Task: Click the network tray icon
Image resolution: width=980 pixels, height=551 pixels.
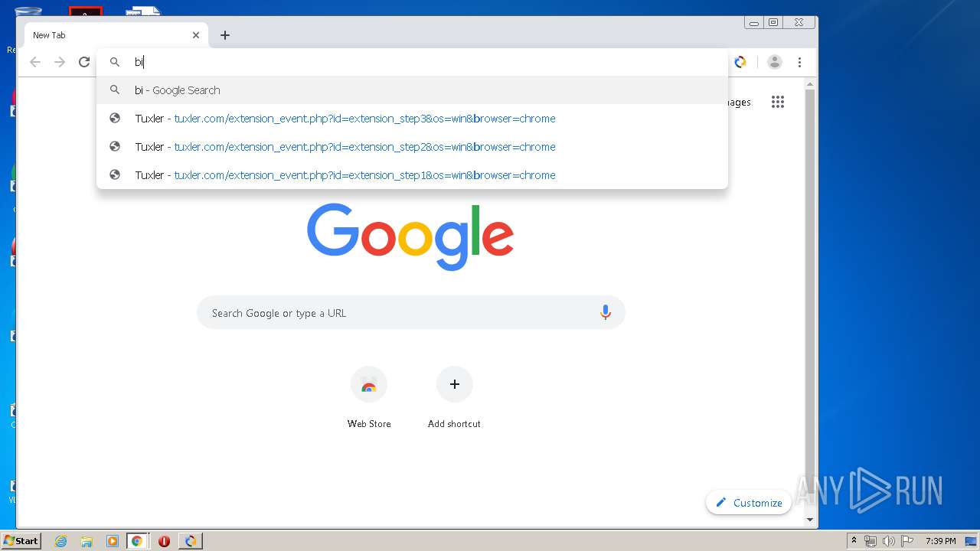Action: (x=871, y=541)
